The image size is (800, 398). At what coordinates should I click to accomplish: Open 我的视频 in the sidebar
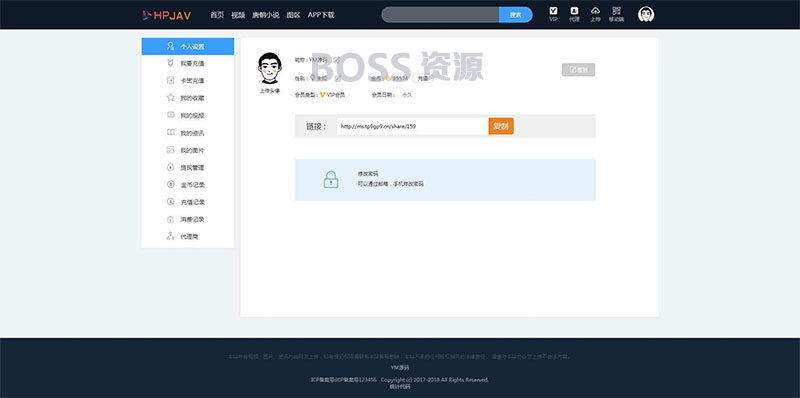pos(188,115)
